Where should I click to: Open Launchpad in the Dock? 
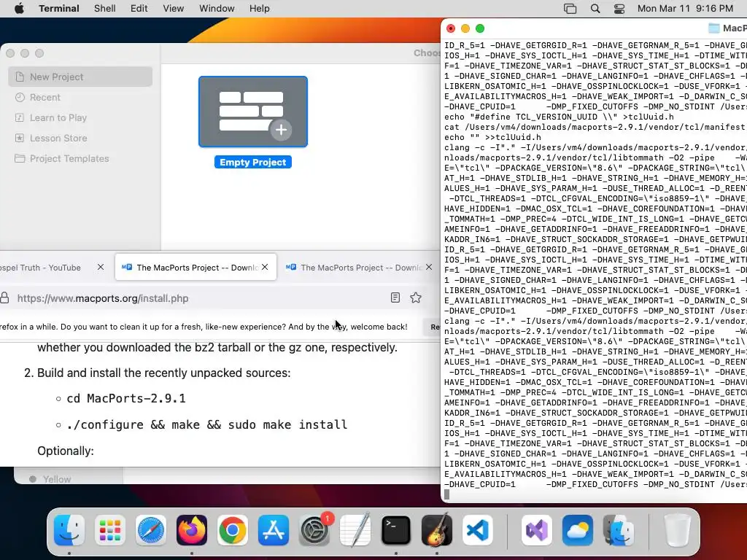pyautogui.click(x=110, y=530)
